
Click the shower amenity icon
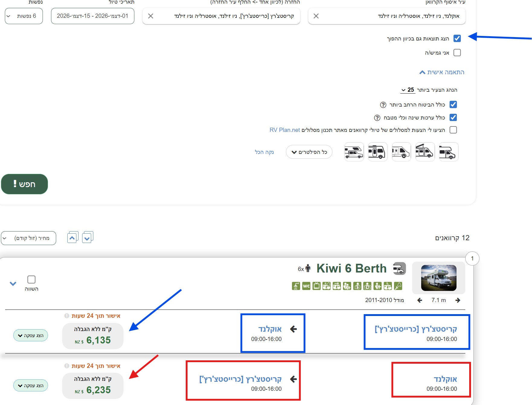tap(296, 286)
